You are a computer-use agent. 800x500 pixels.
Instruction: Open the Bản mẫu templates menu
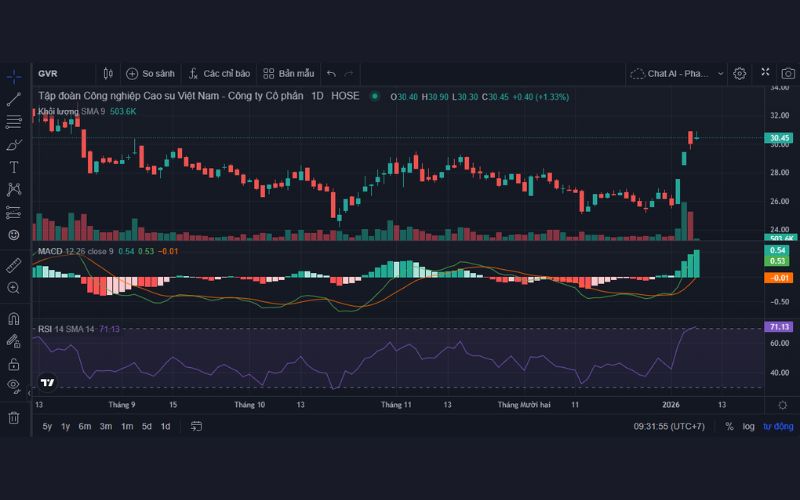[288, 73]
